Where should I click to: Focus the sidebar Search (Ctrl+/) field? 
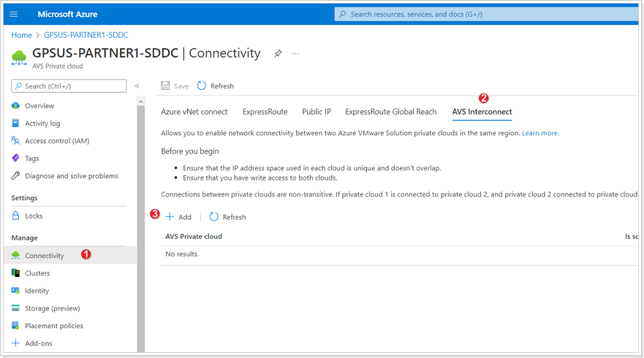69,85
